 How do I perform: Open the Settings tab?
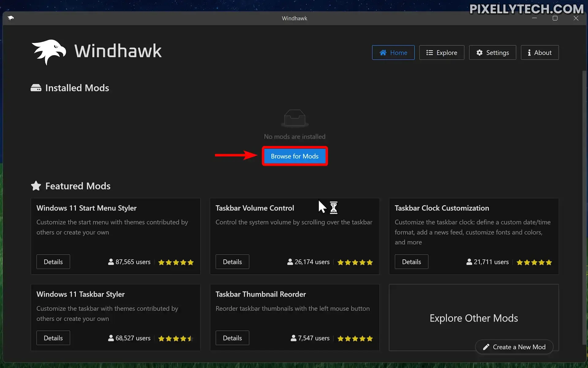click(x=492, y=52)
